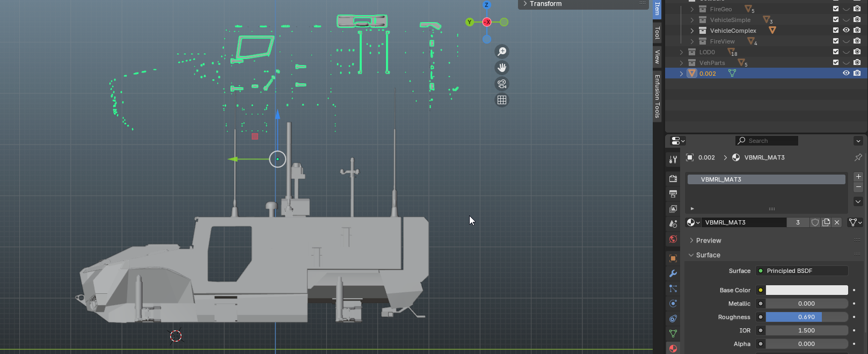
Task: Open the World properties tab icon
Action: point(673,239)
